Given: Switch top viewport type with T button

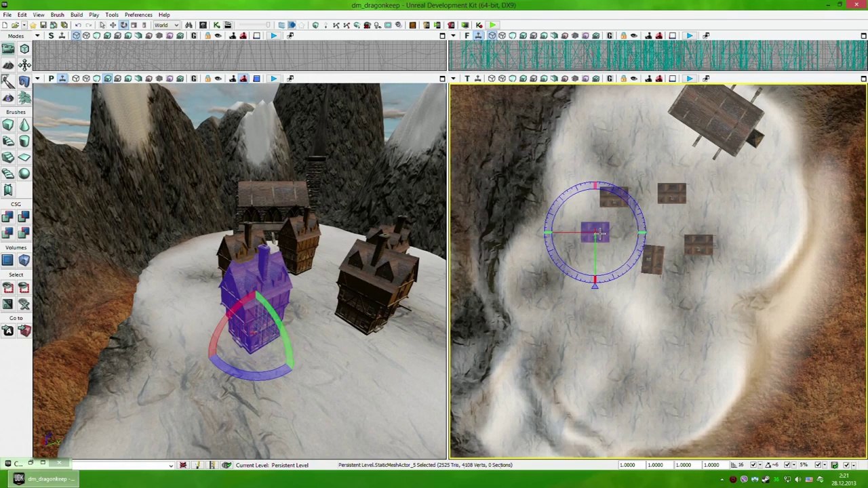Looking at the screenshot, I should (467, 79).
